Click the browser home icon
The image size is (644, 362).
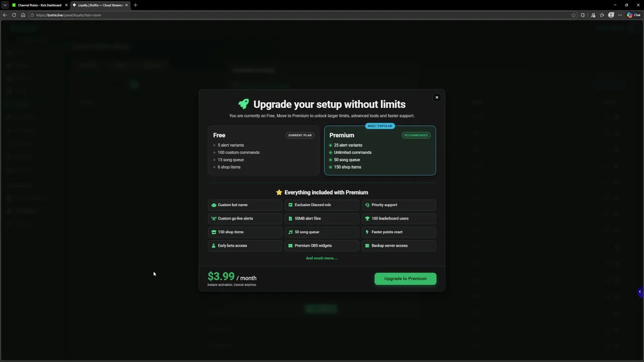(x=23, y=15)
